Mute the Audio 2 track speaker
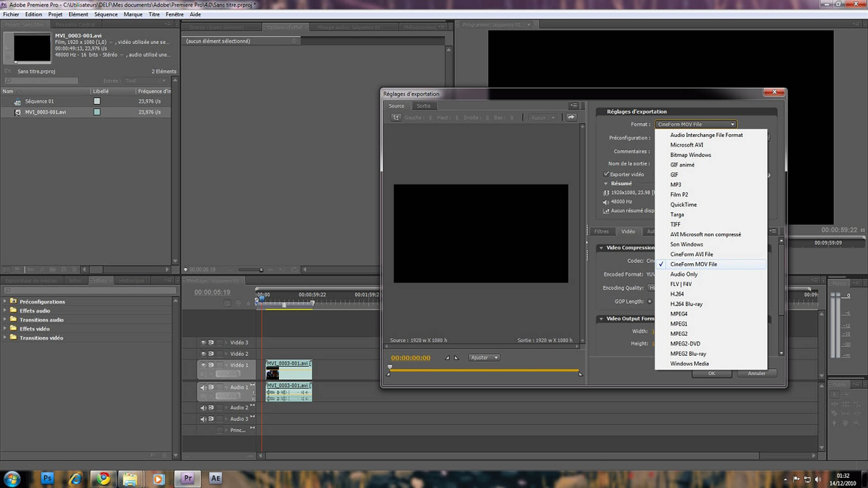The height and width of the screenshot is (488, 868). [x=203, y=408]
